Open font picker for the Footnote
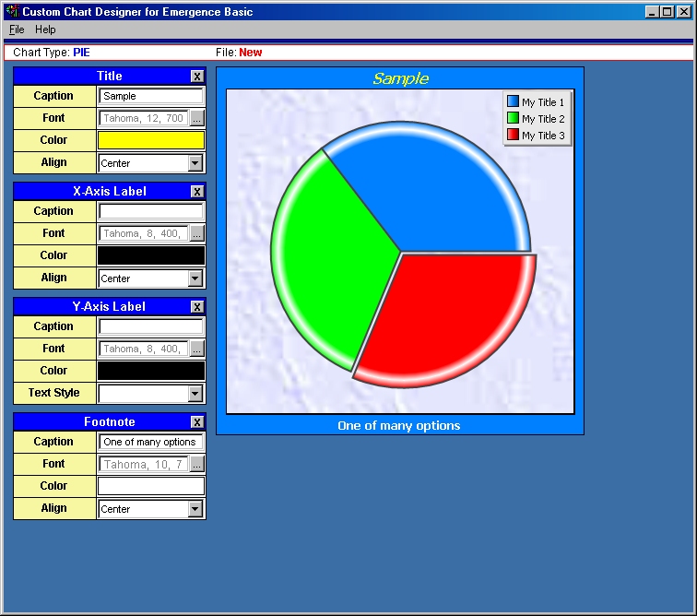Screen dimensions: 697x616 click(197, 464)
